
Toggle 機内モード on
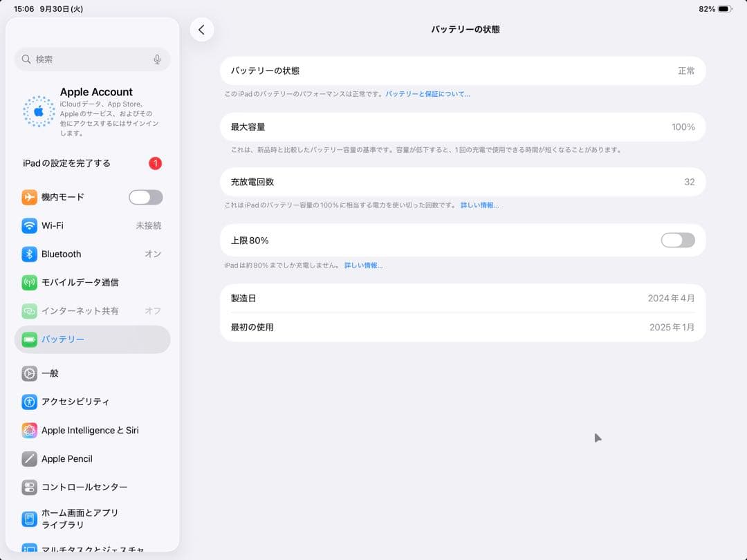click(x=145, y=198)
